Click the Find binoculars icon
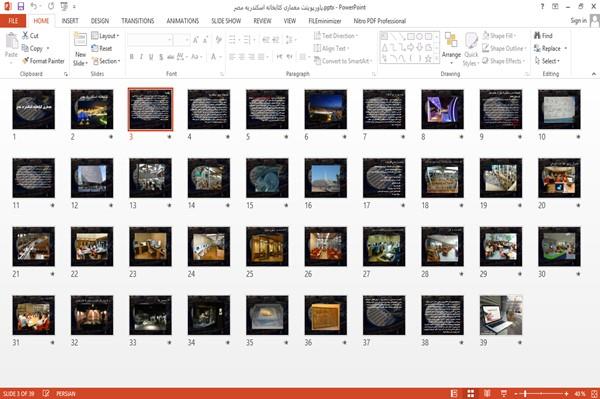This screenshot has height=399, width=600. [537, 35]
